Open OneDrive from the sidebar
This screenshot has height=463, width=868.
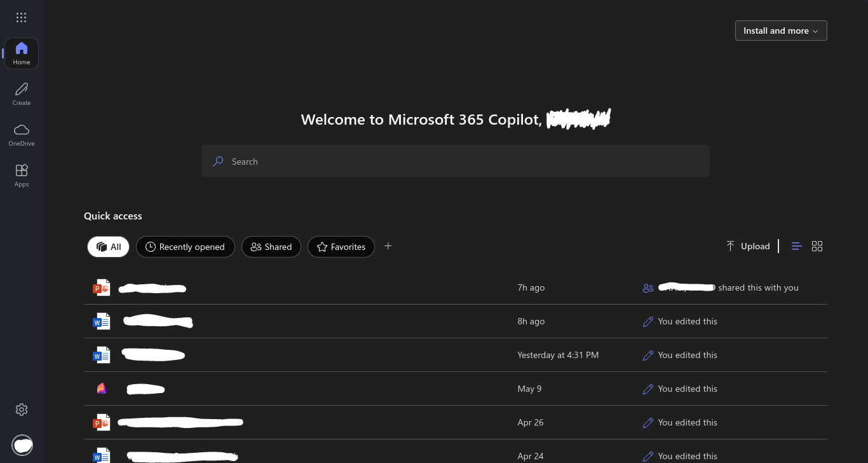coord(22,135)
